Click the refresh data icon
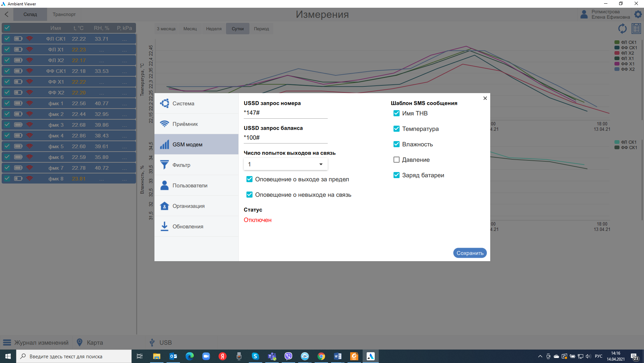 (x=622, y=29)
